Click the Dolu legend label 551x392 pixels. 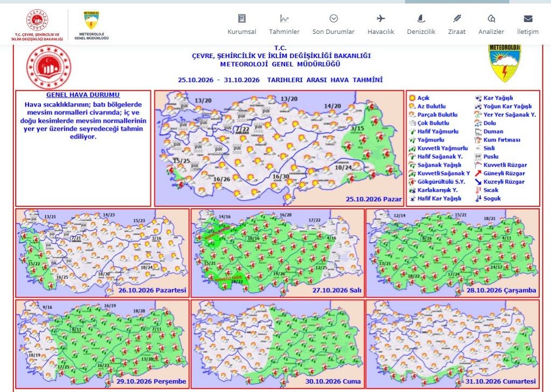(490, 123)
